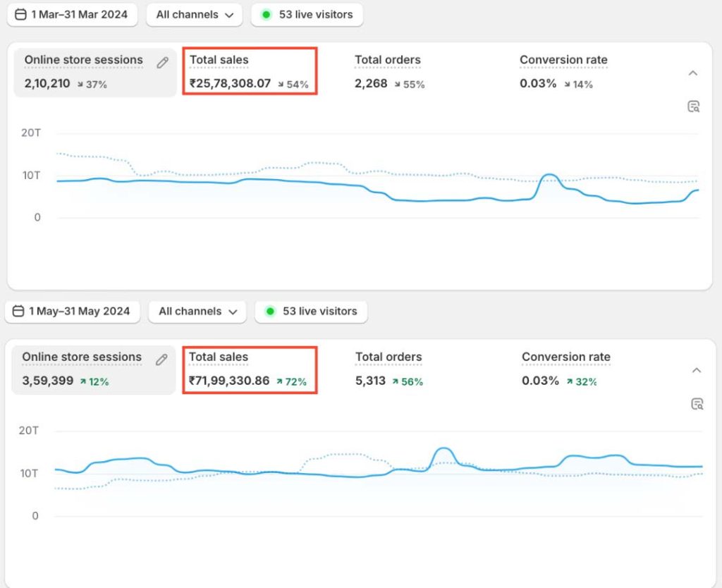
Task: Select Total orders 2,268 metric
Action: click(389, 71)
